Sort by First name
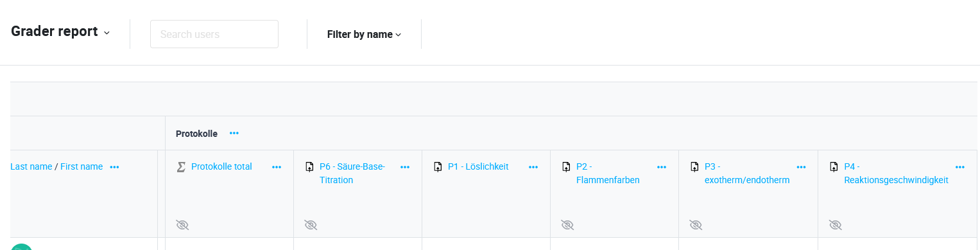Screen dimensions: 980x250 82,166
